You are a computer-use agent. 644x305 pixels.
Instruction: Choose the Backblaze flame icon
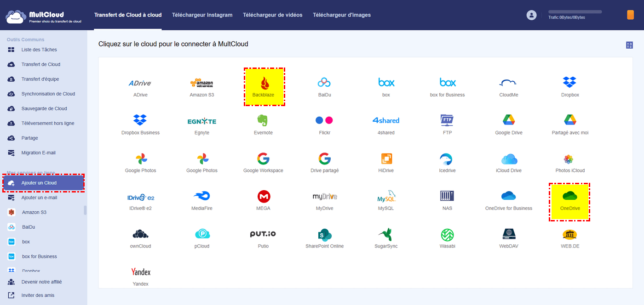264,83
